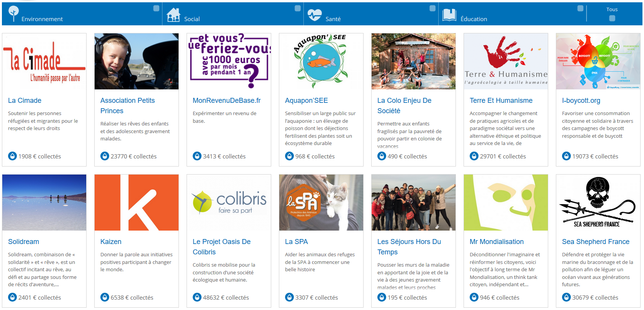Screen dimensions: 644x310
Task: Click Terre & Humanisme red hand thumbnail
Action: point(506,61)
